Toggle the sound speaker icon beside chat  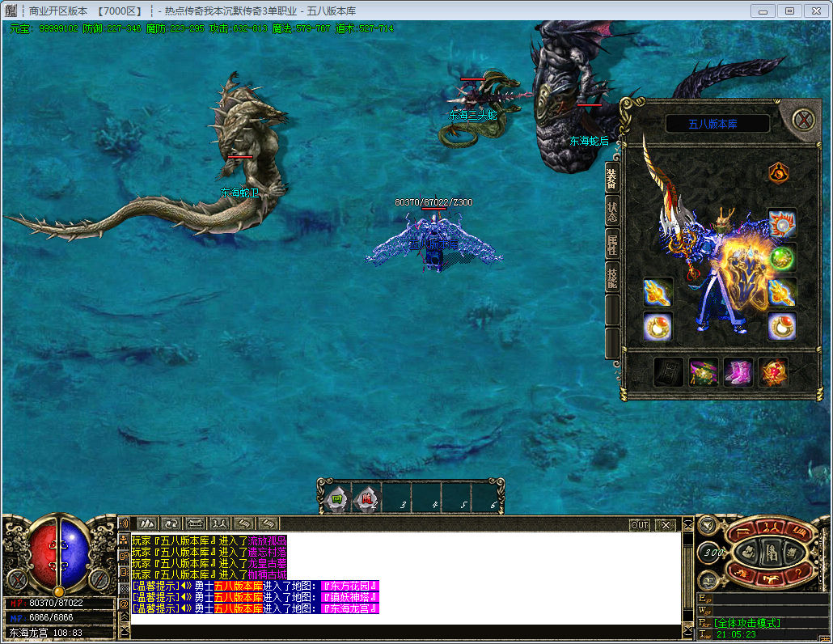pos(124,523)
